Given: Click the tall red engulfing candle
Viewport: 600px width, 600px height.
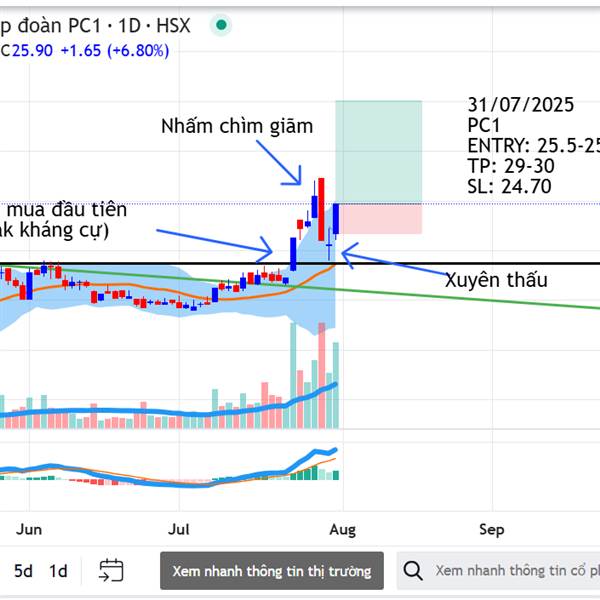Looking at the screenshot, I should (x=321, y=209).
